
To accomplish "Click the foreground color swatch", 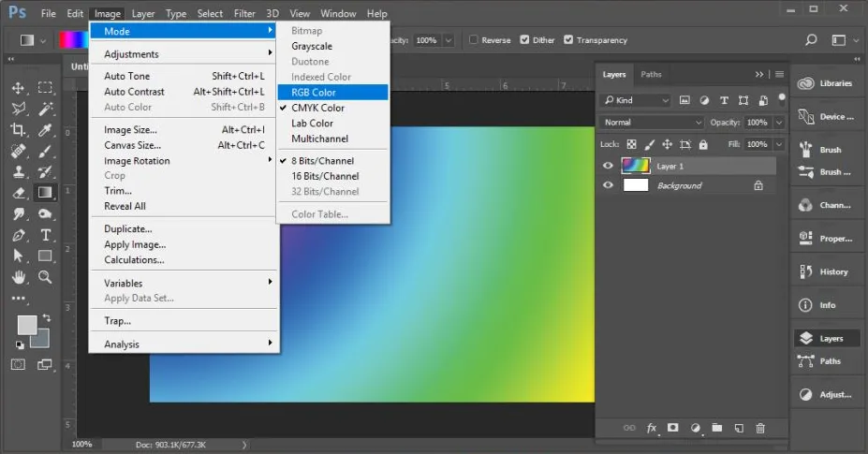I will [x=27, y=325].
